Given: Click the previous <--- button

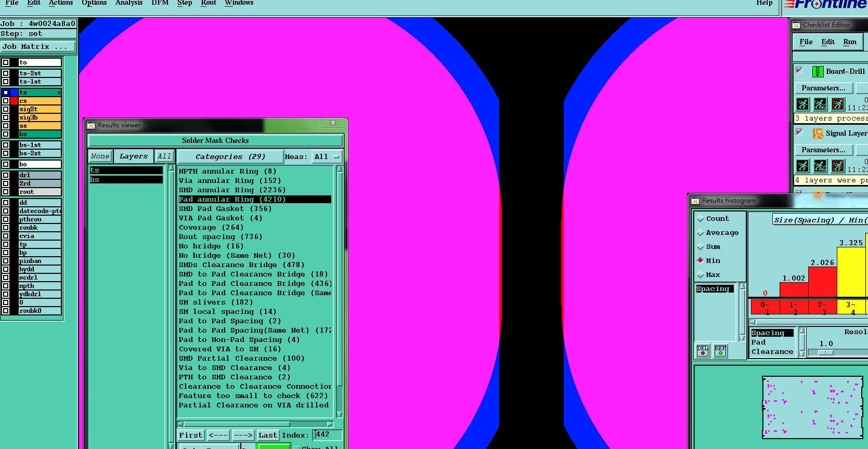Looking at the screenshot, I should pos(218,435).
